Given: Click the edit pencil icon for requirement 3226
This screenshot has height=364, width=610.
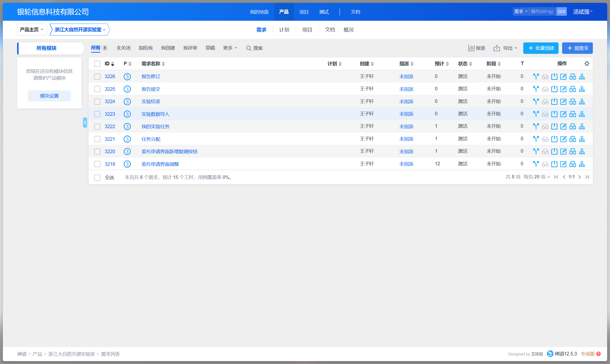Looking at the screenshot, I should 563,76.
